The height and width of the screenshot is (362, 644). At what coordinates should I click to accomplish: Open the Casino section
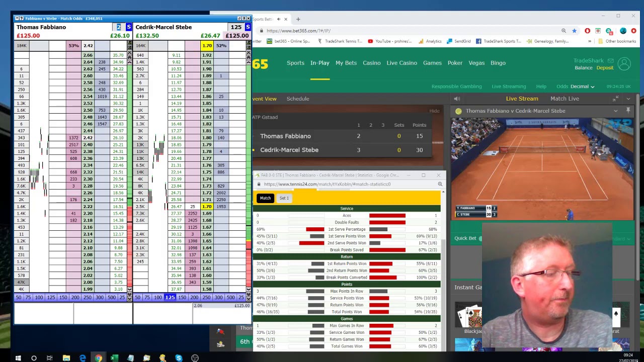point(372,63)
